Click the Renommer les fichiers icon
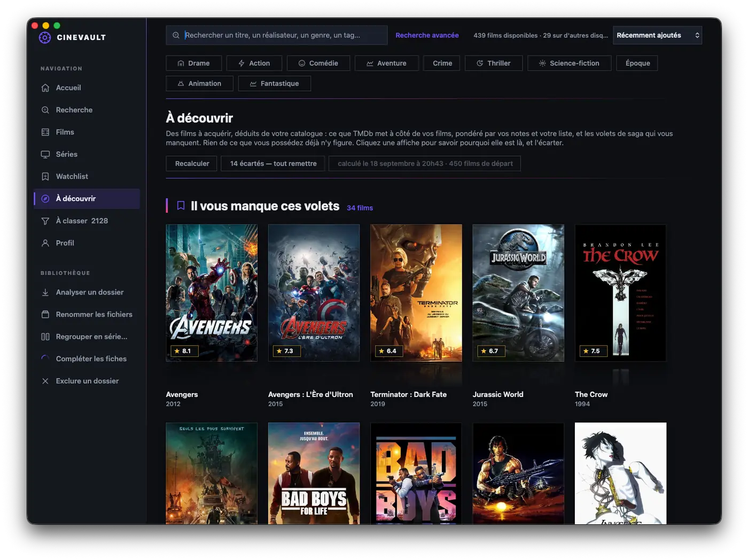The image size is (748, 560). [45, 314]
